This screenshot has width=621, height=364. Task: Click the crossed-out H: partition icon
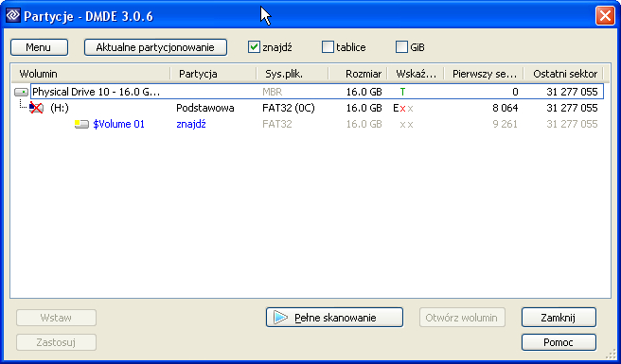[36, 108]
